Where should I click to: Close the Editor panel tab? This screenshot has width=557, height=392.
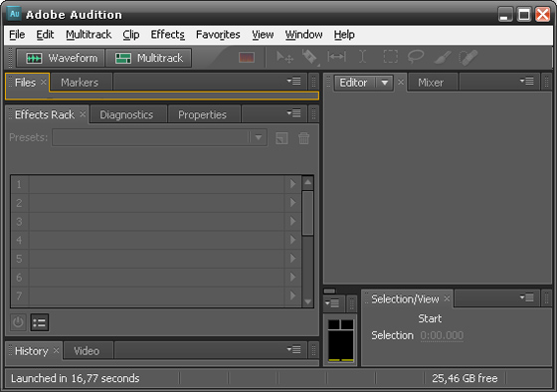(x=401, y=83)
